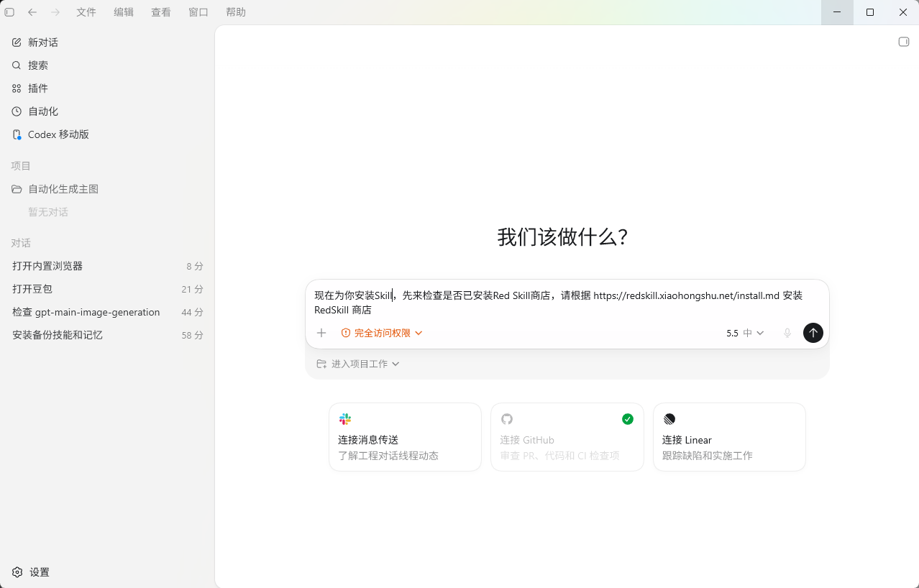Screen dimensions: 919x588
Task: Click the new conversation pencil icon
Action: point(17,42)
